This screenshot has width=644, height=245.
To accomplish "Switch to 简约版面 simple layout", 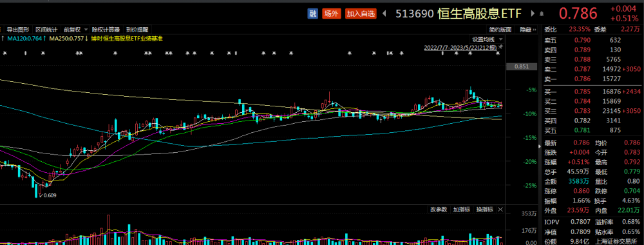I will tap(500, 30).
